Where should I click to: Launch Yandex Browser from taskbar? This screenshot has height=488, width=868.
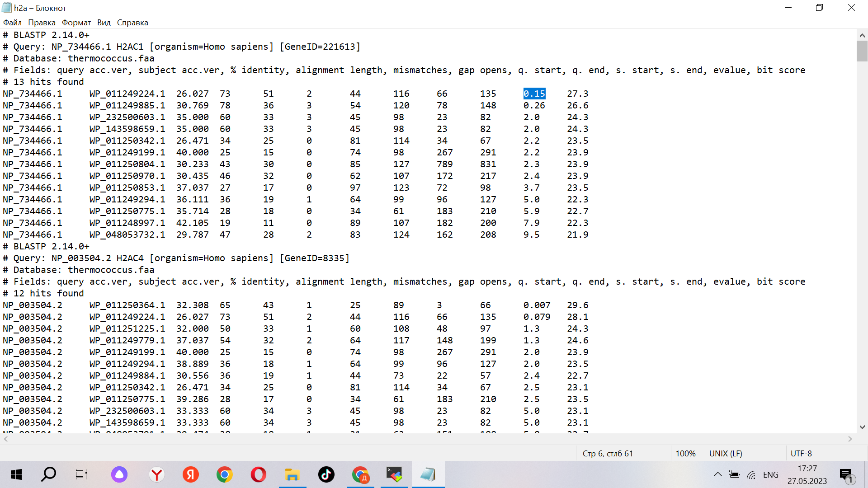(x=157, y=474)
